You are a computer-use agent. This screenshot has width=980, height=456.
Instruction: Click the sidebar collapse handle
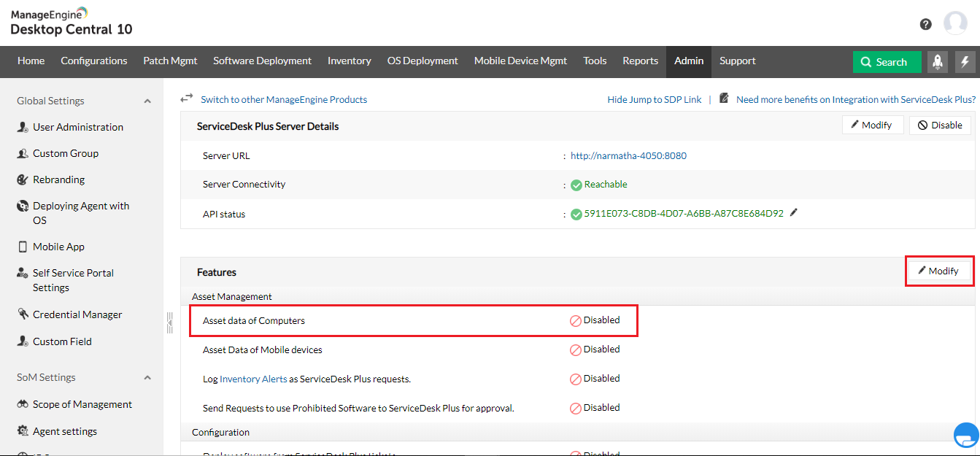(169, 322)
